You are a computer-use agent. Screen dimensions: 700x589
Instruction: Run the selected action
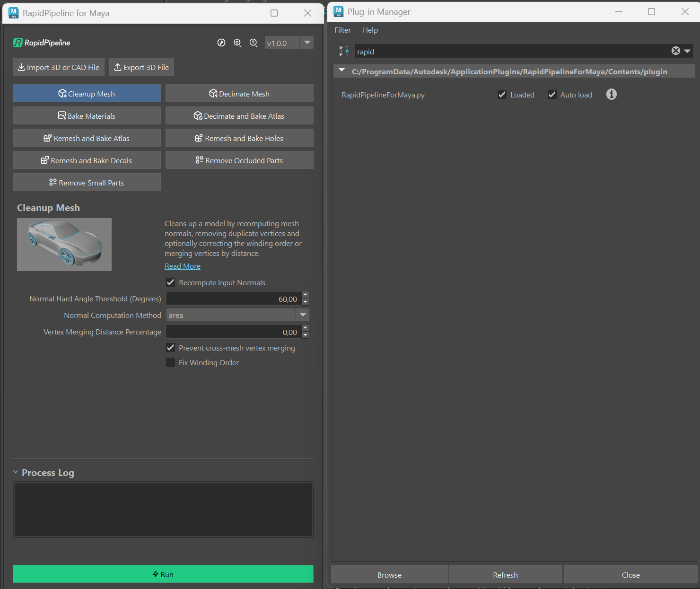pyautogui.click(x=163, y=574)
